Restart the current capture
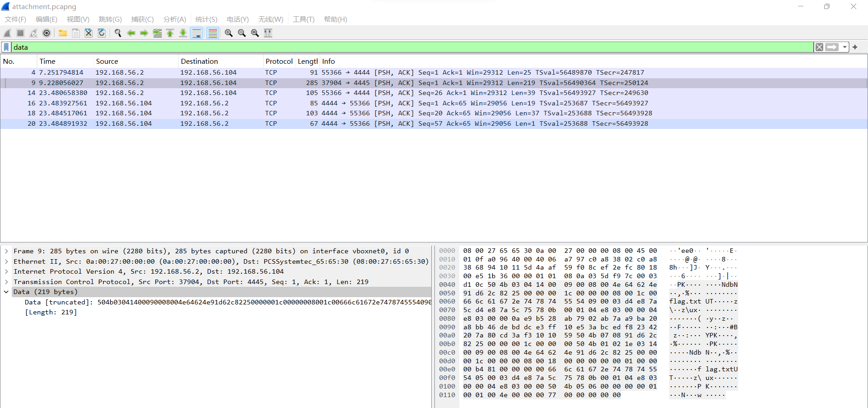Image resolution: width=868 pixels, height=408 pixels. [33, 33]
